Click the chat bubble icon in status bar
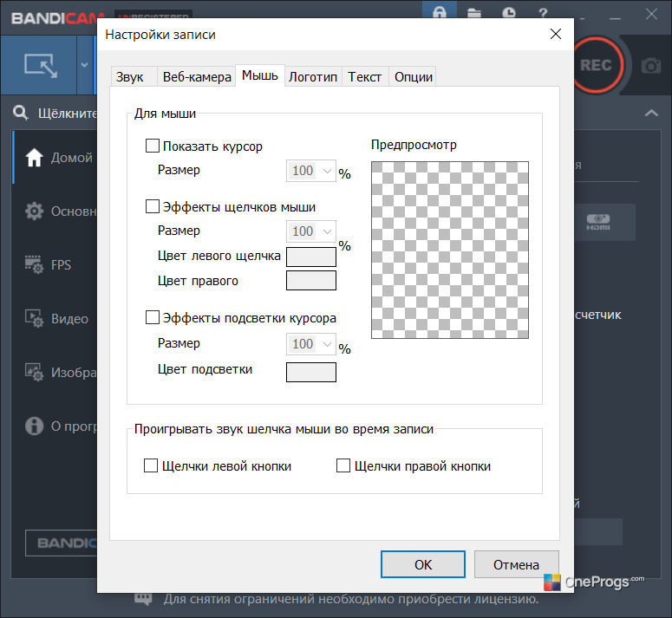 pos(143,599)
